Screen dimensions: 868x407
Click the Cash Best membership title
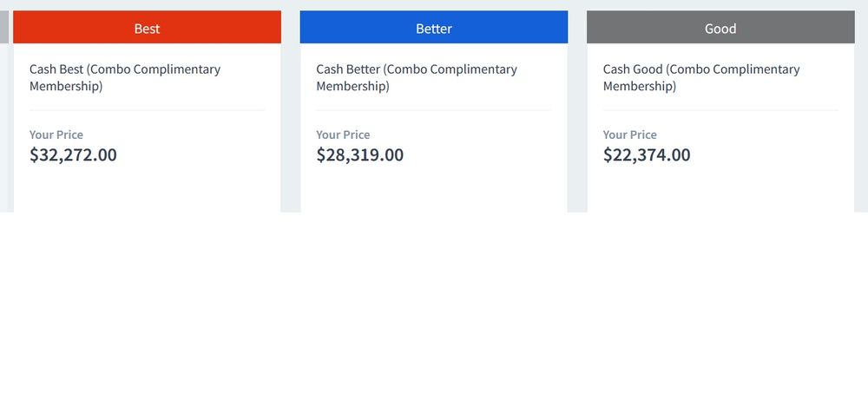click(125, 77)
